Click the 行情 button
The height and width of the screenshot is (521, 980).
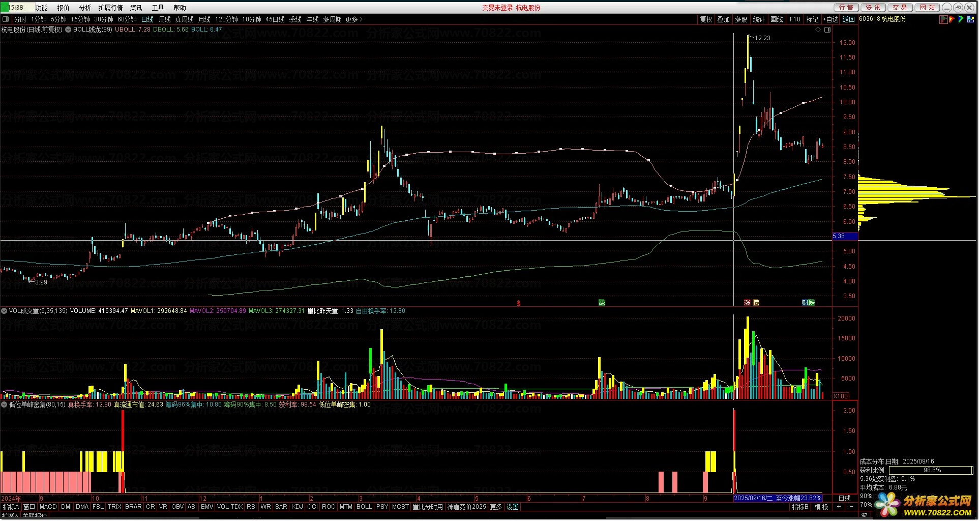point(846,8)
